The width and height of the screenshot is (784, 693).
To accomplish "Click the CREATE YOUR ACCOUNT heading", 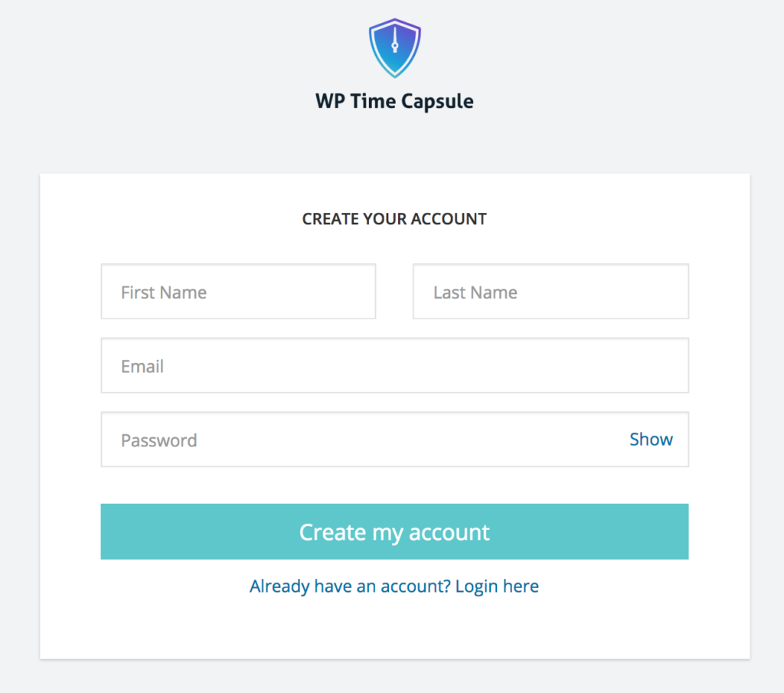I will click(394, 219).
